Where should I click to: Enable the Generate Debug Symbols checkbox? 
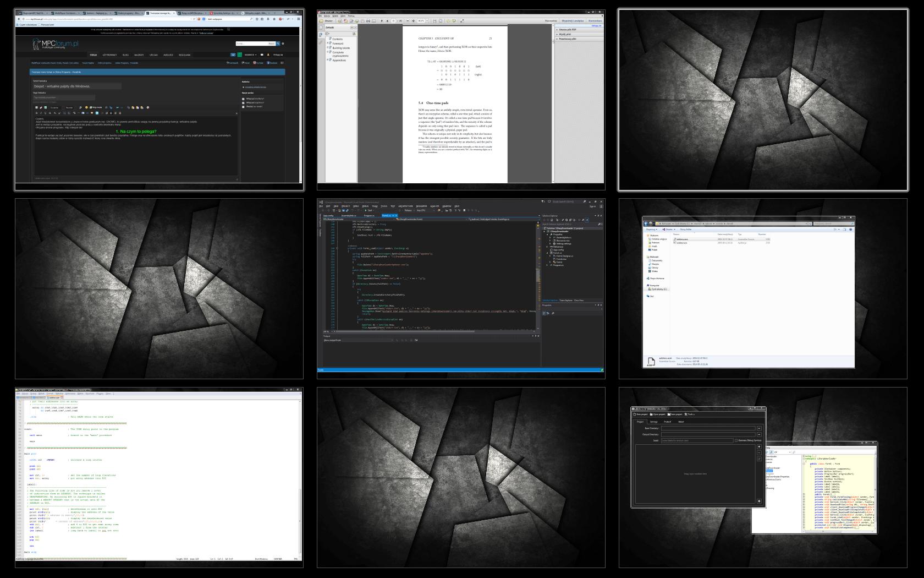click(736, 440)
